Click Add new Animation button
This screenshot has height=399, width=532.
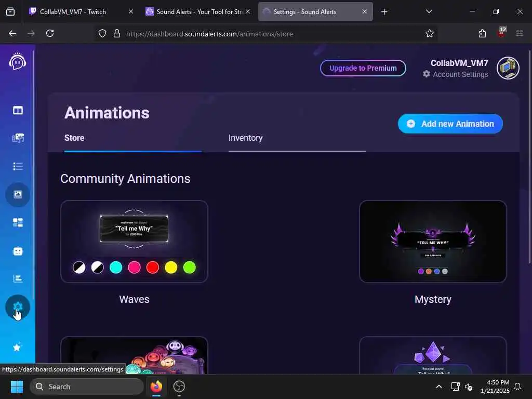coord(450,124)
